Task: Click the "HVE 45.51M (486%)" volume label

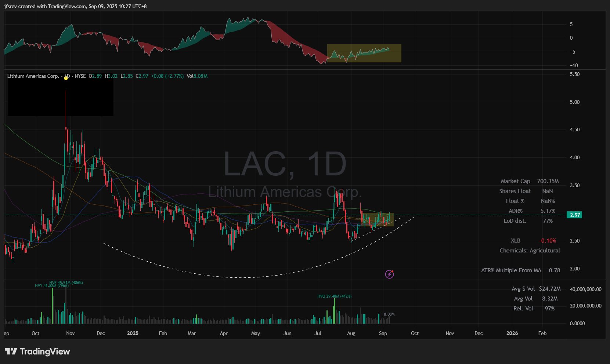Action: click(66, 283)
